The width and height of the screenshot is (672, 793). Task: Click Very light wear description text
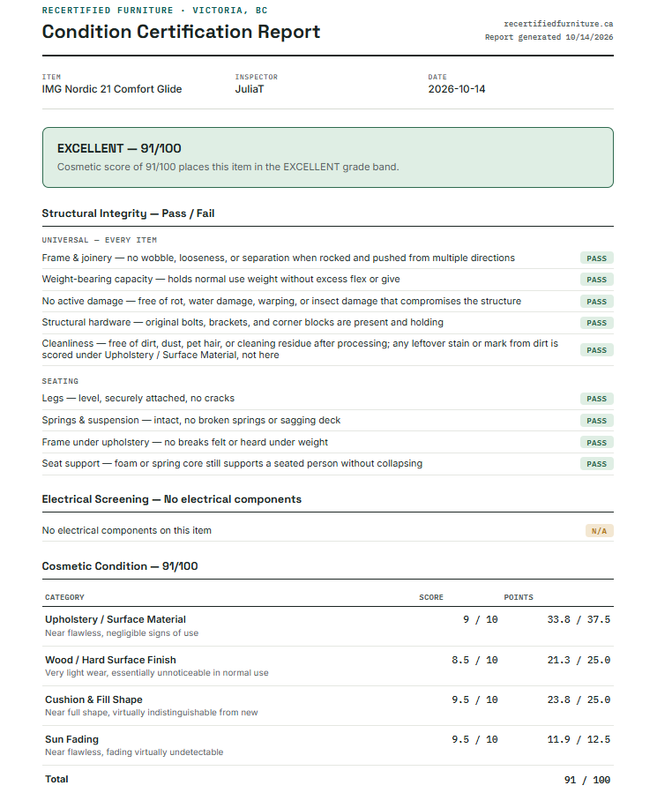pos(157,673)
